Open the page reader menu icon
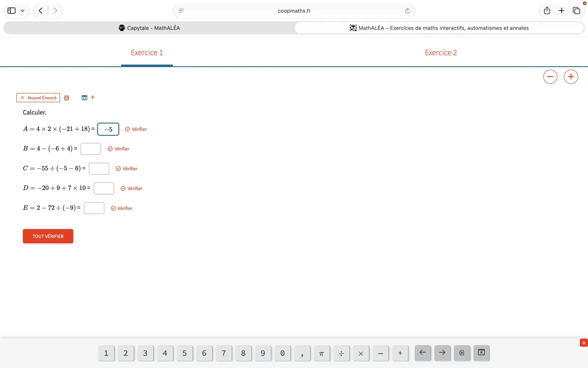The height and width of the screenshot is (368, 588). (181, 11)
